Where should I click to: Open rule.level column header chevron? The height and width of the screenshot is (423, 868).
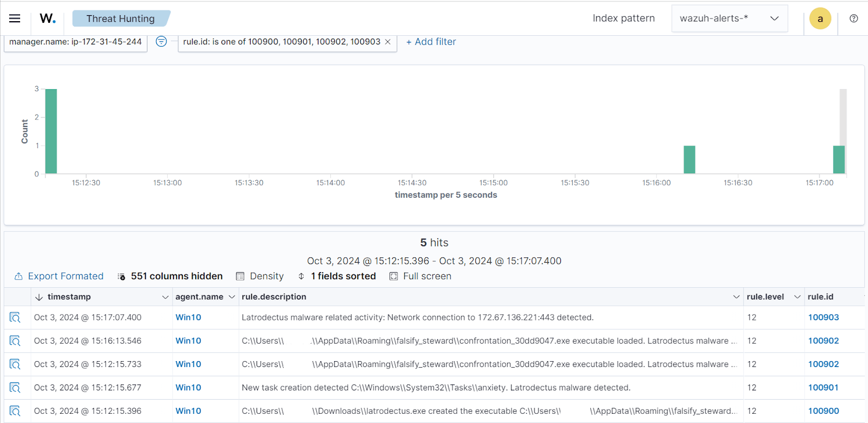(797, 297)
